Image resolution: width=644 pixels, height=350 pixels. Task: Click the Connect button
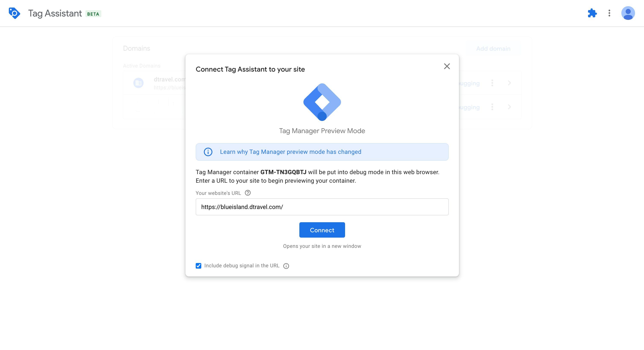pyautogui.click(x=322, y=230)
